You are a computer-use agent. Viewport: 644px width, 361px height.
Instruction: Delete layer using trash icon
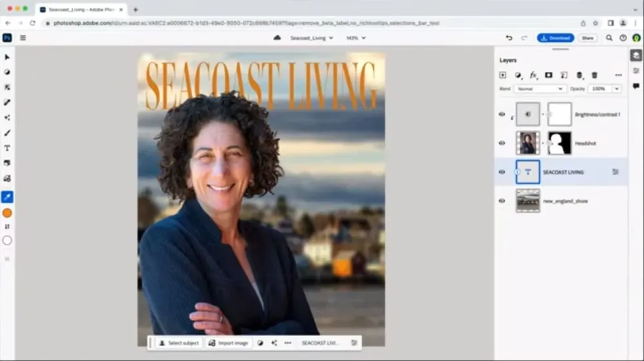(594, 75)
